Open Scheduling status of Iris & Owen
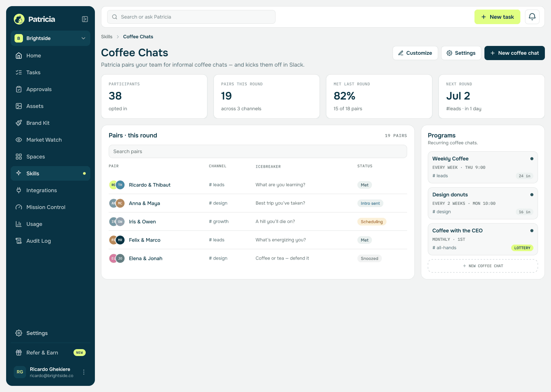The width and height of the screenshot is (551, 392). (372, 222)
